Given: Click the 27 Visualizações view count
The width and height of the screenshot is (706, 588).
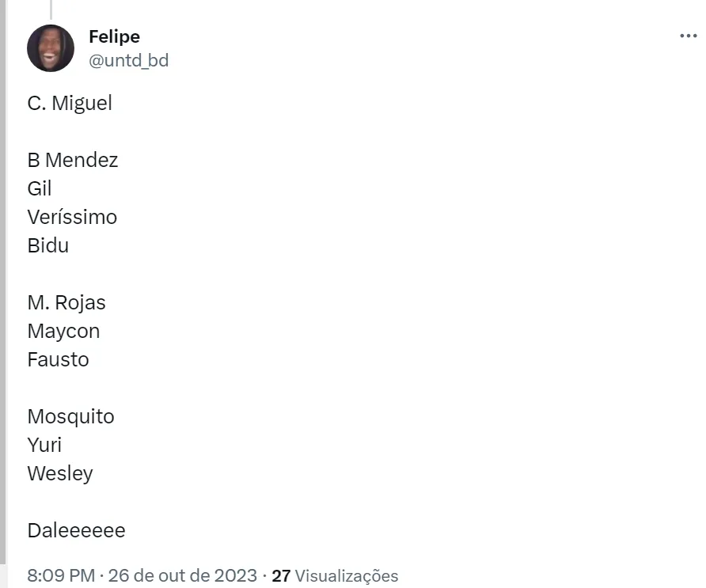Looking at the screenshot, I should 335,575.
